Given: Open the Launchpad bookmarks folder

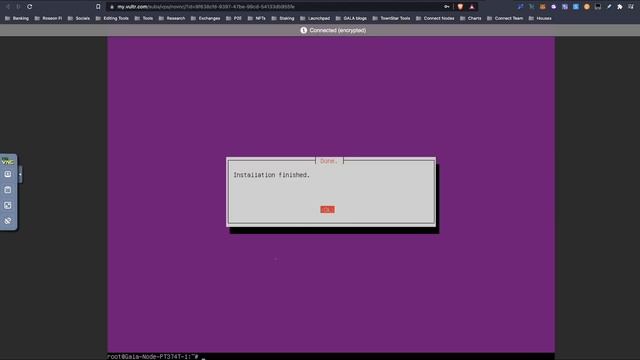Looking at the screenshot, I should [315, 18].
